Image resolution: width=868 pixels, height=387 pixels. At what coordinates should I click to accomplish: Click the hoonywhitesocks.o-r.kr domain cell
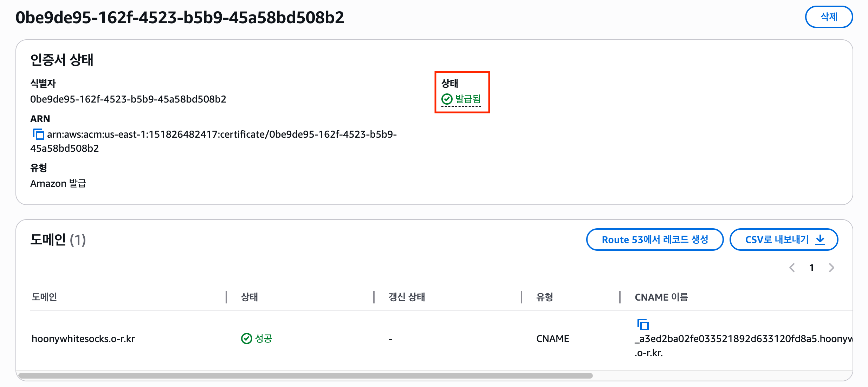(x=83, y=339)
